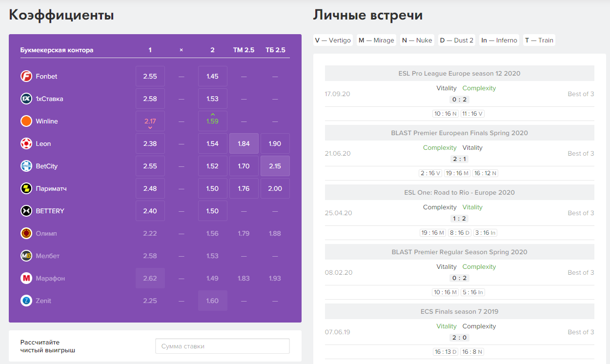The image size is (610, 364).
Task: Choose Leon ТМ 2.5 odds 1.84
Action: (244, 144)
